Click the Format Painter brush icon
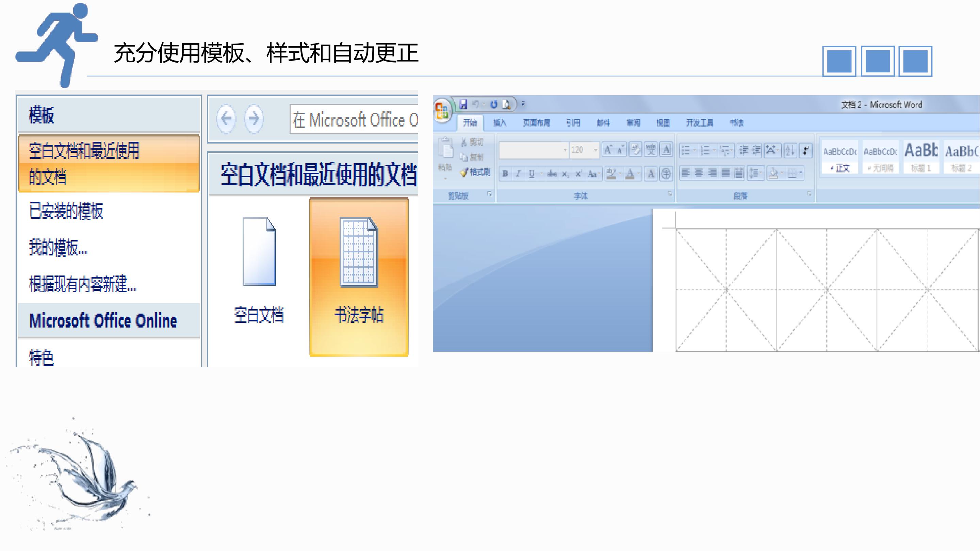This screenshot has height=551, width=980. [x=464, y=173]
